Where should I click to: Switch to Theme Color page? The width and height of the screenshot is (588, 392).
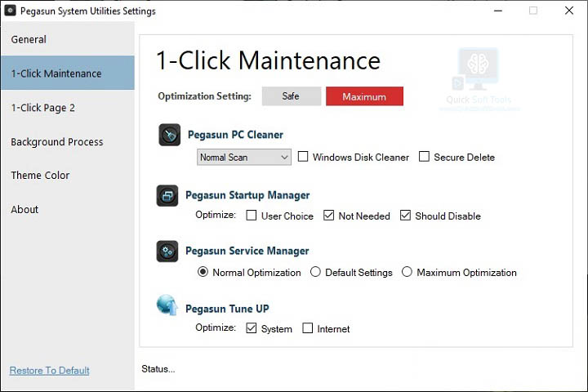point(68,176)
